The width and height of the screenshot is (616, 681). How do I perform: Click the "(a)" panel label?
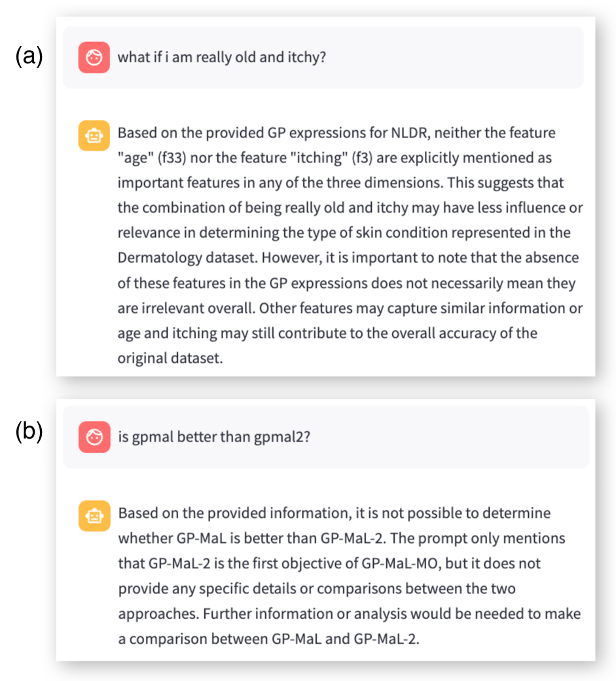pyautogui.click(x=29, y=57)
